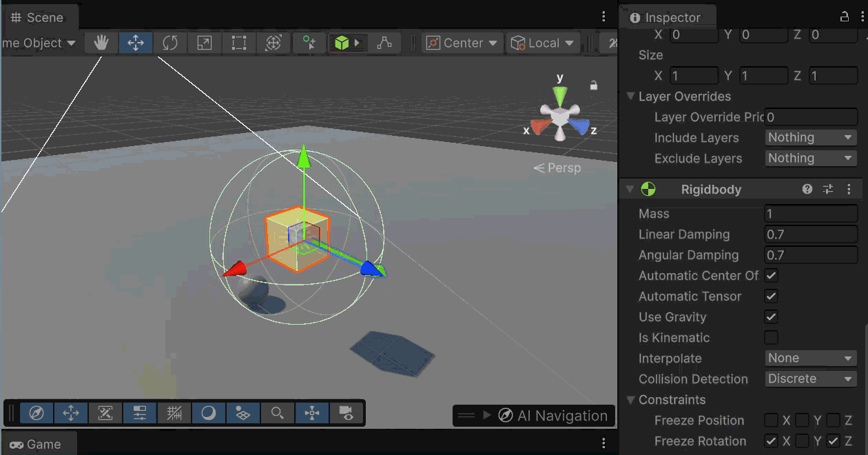Enable the Is Kinematic checkbox
Viewport: 868px width, 455px height.
point(772,338)
